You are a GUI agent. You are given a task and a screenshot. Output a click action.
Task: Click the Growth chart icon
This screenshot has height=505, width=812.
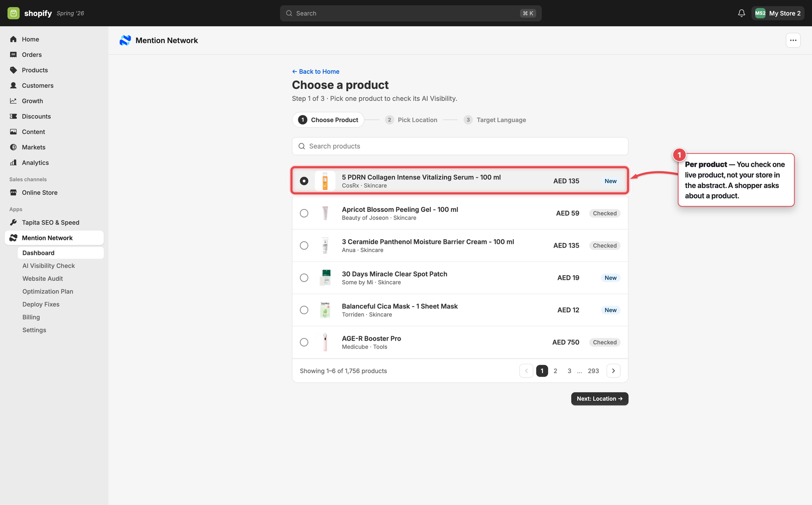pyautogui.click(x=13, y=101)
